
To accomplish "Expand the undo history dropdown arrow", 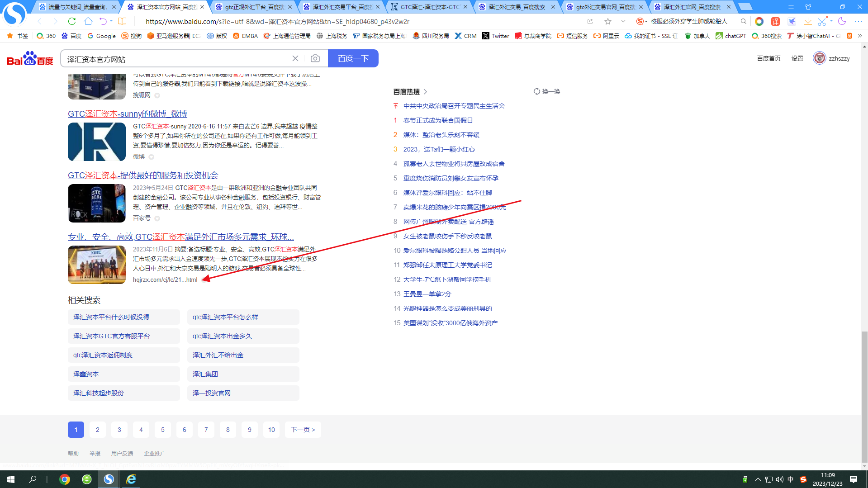I will (x=111, y=21).
